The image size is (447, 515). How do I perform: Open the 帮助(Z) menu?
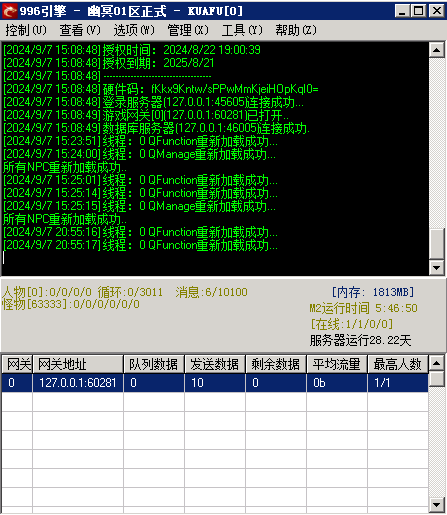296,30
